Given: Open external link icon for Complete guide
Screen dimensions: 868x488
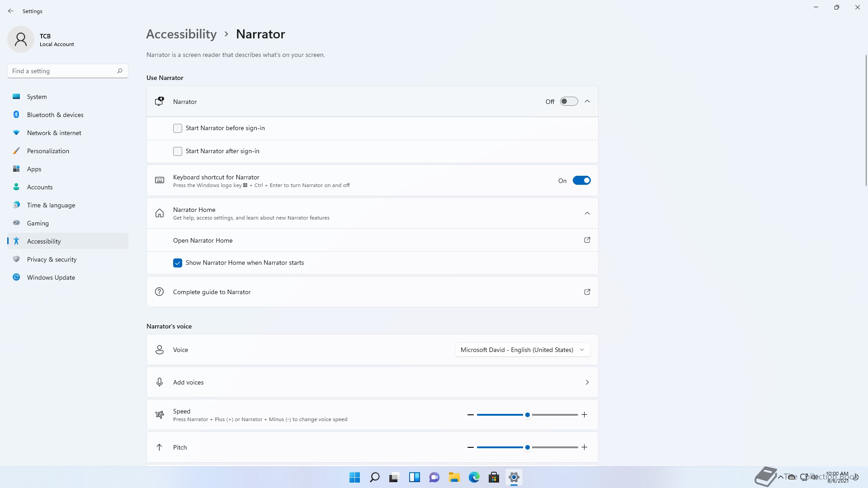Looking at the screenshot, I should coord(587,292).
